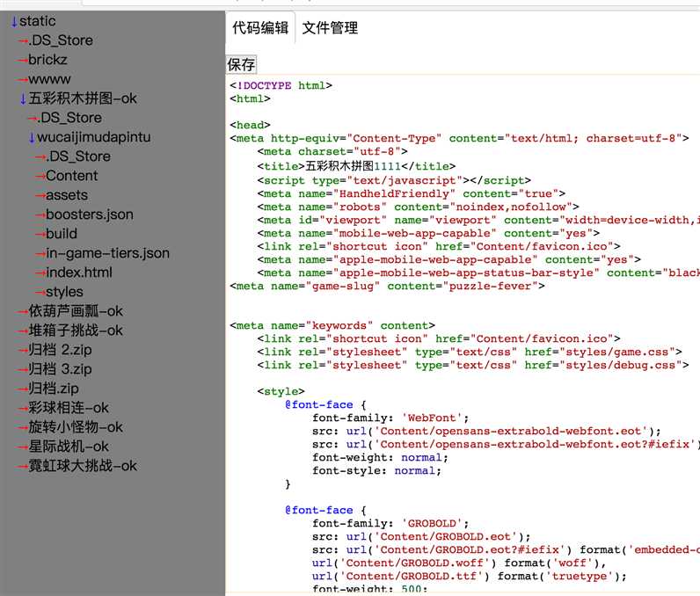Click the red arrow beside brickz
Viewport: 700px width, 596px height.
point(22,61)
